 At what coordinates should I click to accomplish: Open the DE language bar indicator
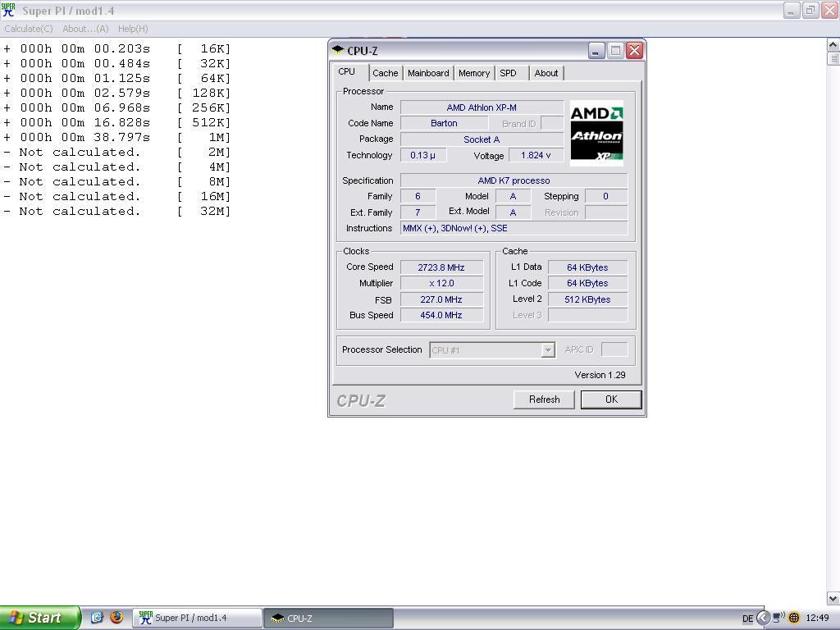pyautogui.click(x=747, y=619)
